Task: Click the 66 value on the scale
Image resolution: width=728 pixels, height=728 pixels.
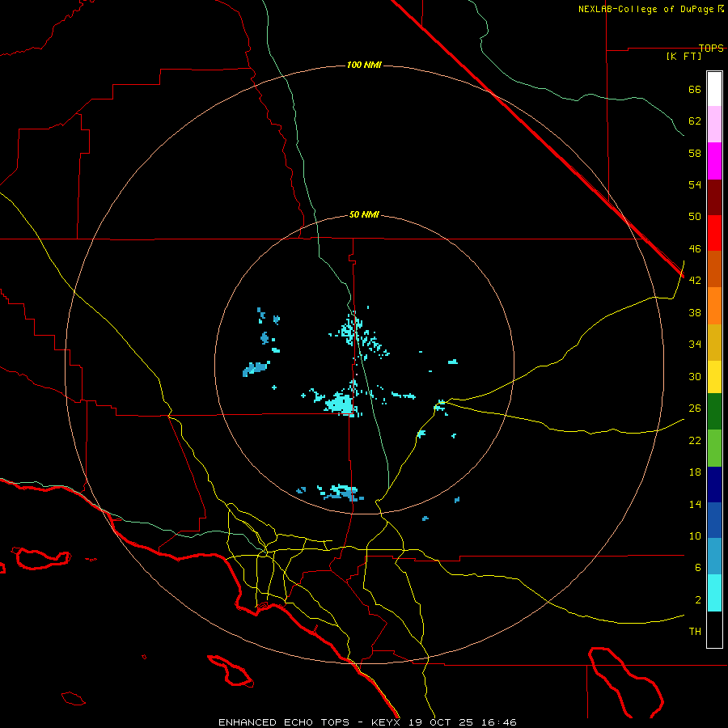Action: pos(694,90)
